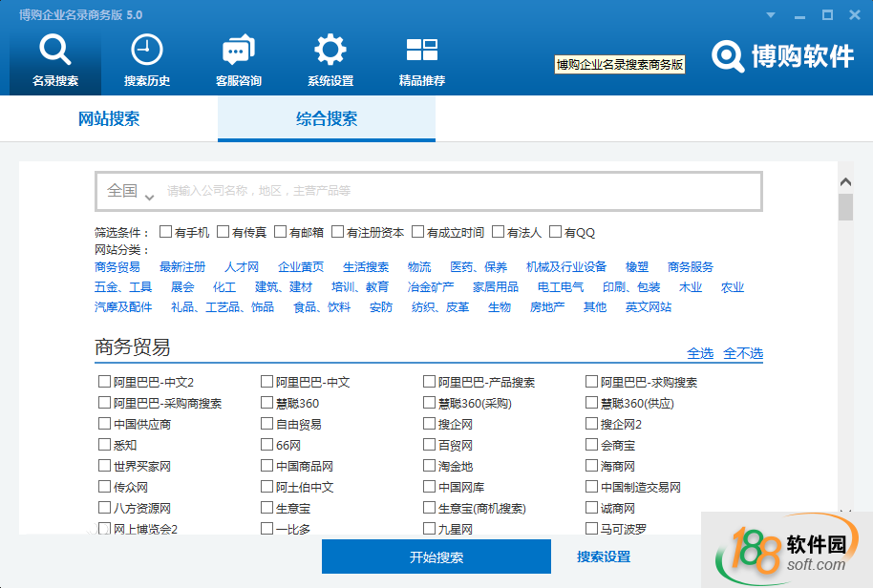Viewport: 873px width, 588px height.
Task: Open the 搜索设置 link
Action: [604, 557]
